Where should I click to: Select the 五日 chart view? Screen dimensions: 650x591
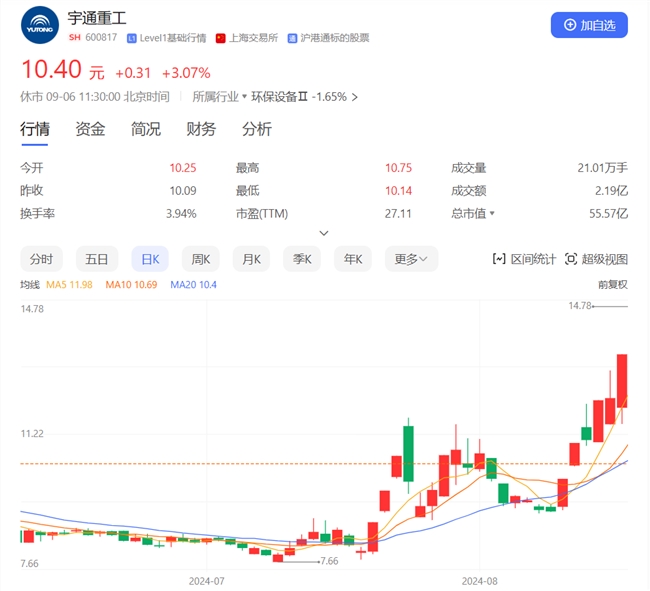click(97, 259)
